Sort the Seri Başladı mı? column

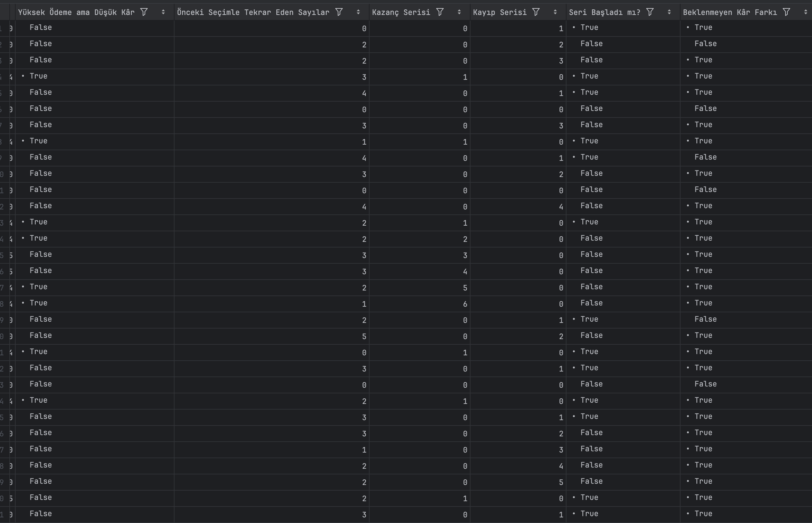[x=669, y=12]
